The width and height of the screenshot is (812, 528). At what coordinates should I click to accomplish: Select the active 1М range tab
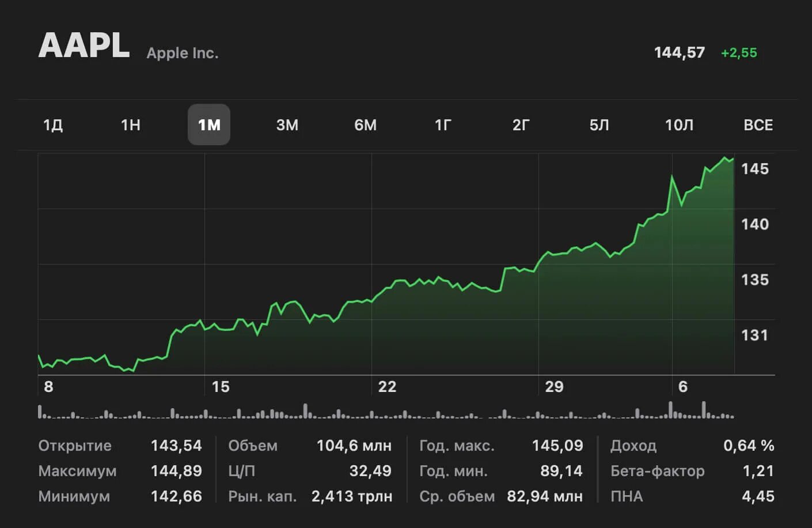[x=209, y=125]
